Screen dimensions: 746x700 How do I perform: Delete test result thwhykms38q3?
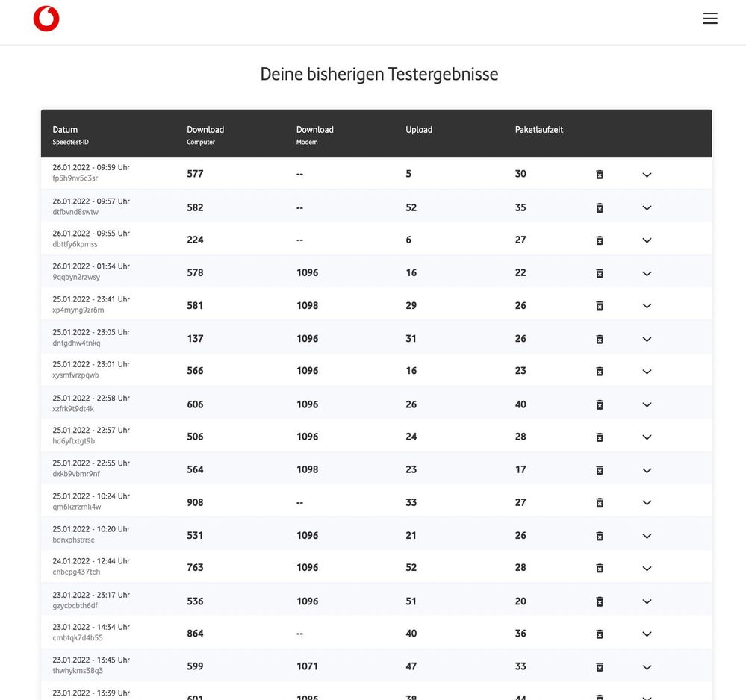click(x=600, y=667)
